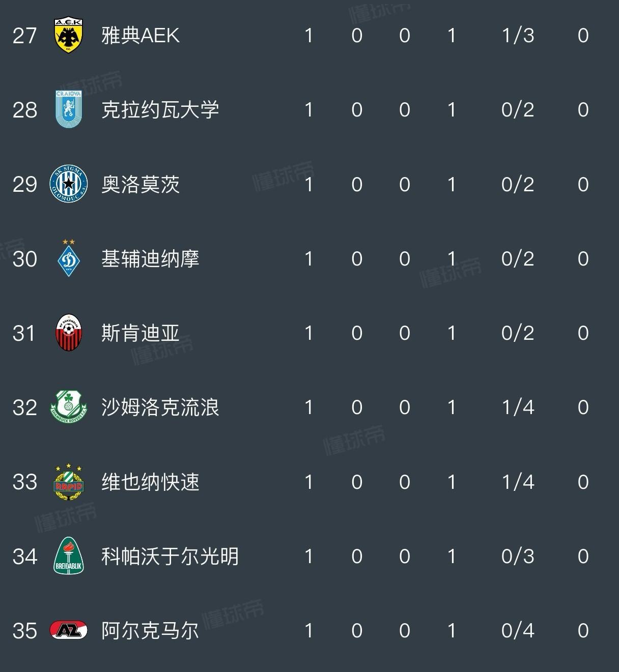The height and width of the screenshot is (672, 619).
Task: Open 沙姆洛克流浪 team details
Action: [x=160, y=407]
